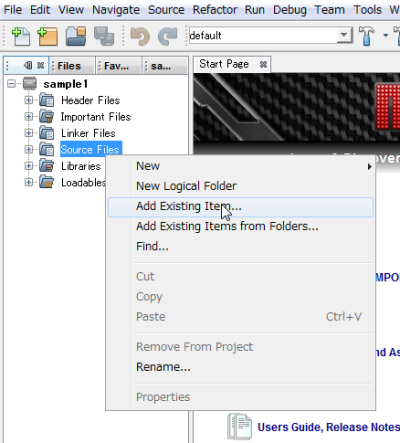Open Users Guide, Release Notes link
This screenshot has height=443, width=400.
coord(328,427)
